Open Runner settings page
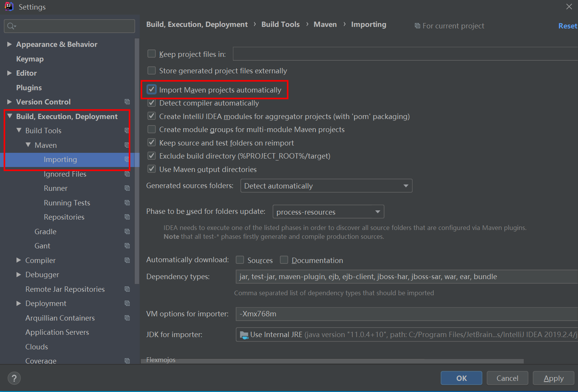 tap(56, 188)
